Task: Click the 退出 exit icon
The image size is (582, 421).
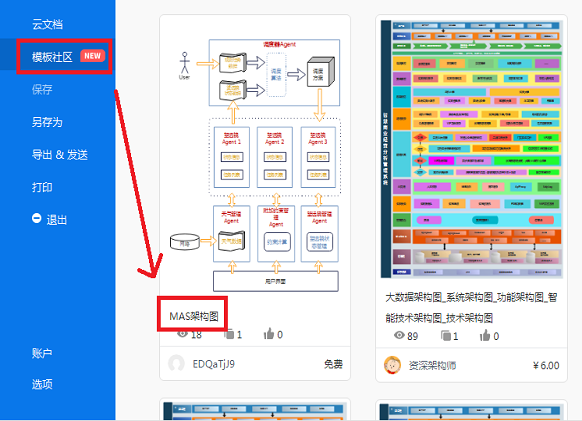Action: click(x=36, y=218)
